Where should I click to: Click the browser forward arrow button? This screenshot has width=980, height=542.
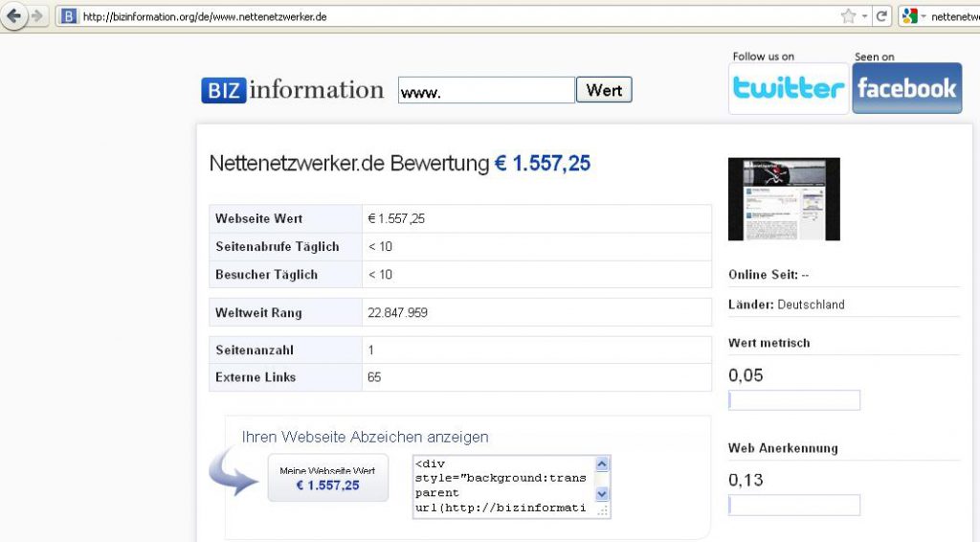pyautogui.click(x=37, y=16)
